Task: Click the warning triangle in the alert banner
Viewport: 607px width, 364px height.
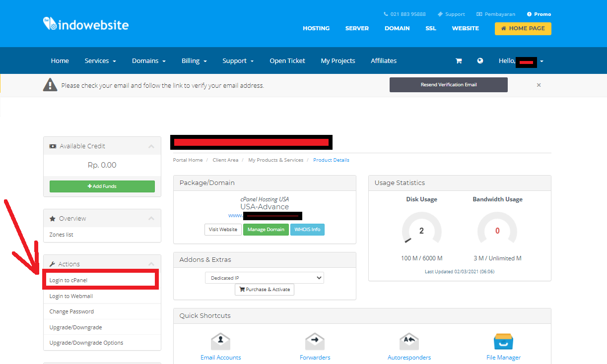Action: click(x=50, y=84)
